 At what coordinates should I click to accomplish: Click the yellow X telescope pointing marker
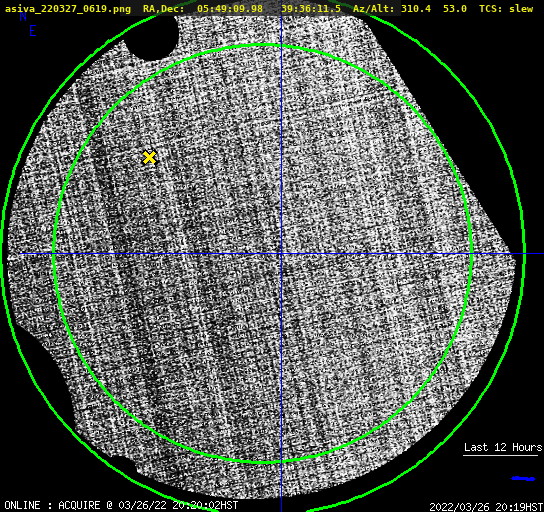pos(150,157)
